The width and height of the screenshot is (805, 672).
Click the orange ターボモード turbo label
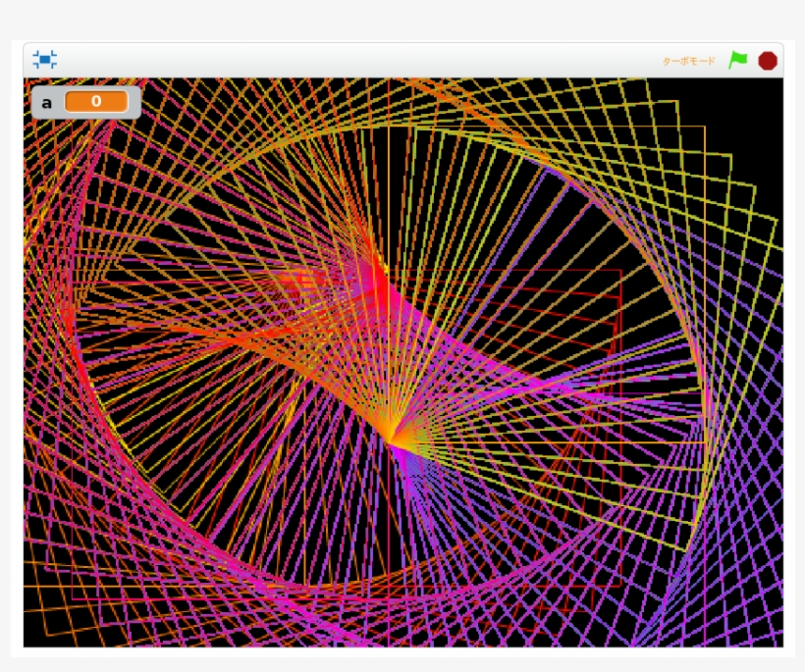click(688, 61)
